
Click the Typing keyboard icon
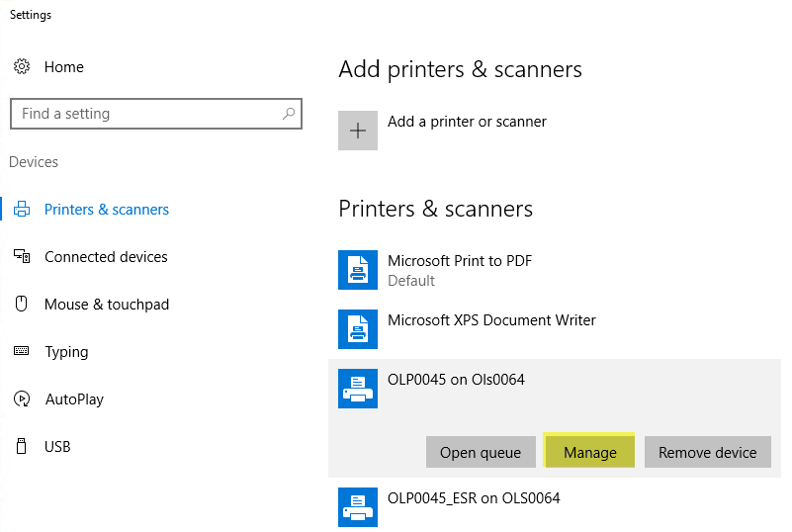(x=22, y=352)
